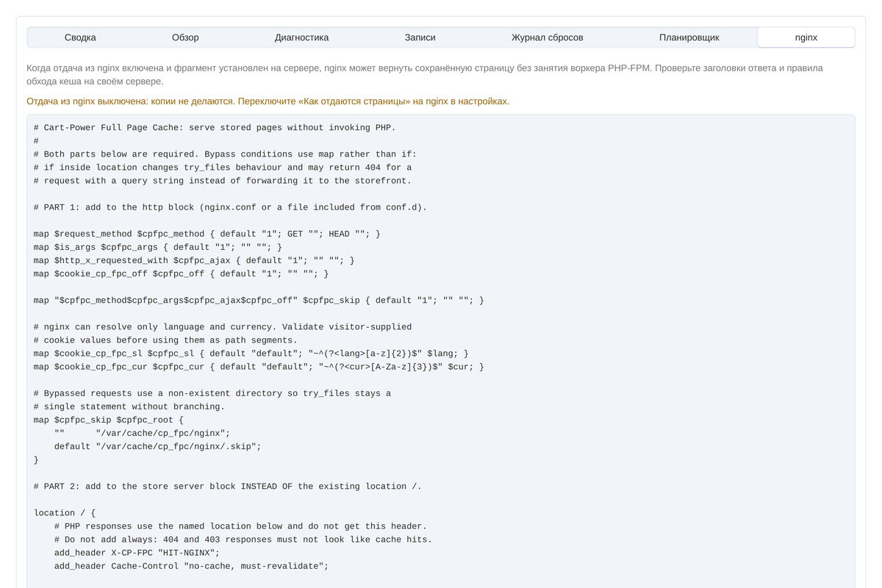The height and width of the screenshot is (588, 882).
Task: Click the 'add_header Cache-Control' line
Action: (191, 566)
